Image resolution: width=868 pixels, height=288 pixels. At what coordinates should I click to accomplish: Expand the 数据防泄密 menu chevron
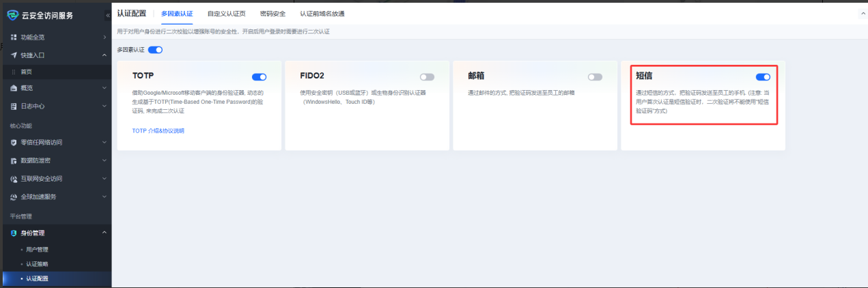click(104, 161)
